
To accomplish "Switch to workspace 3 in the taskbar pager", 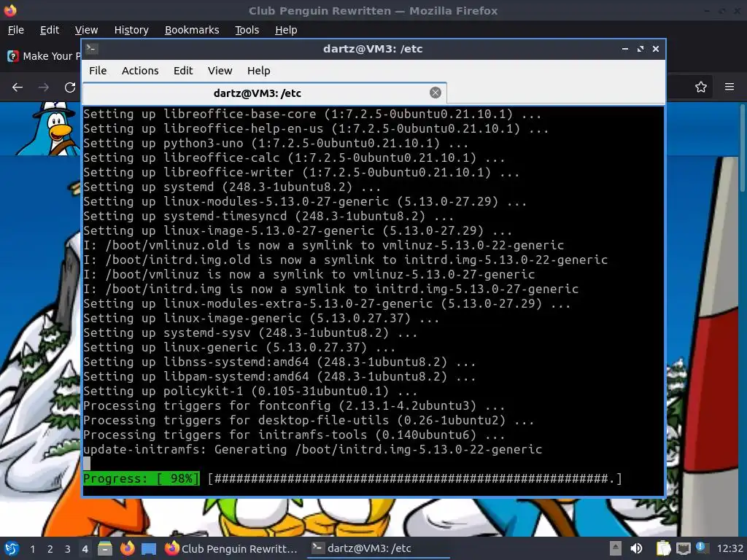I will click(x=68, y=549).
